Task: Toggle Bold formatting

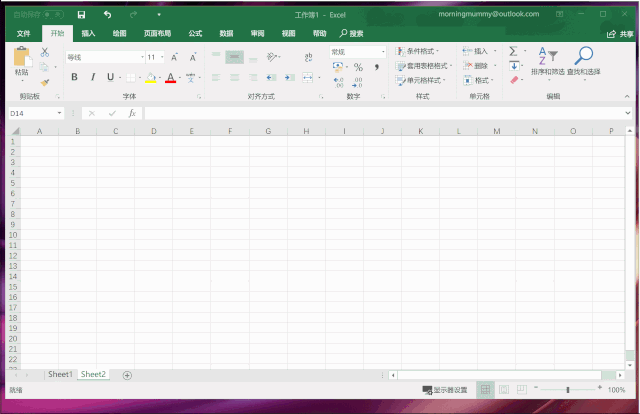Action: pyautogui.click(x=74, y=77)
